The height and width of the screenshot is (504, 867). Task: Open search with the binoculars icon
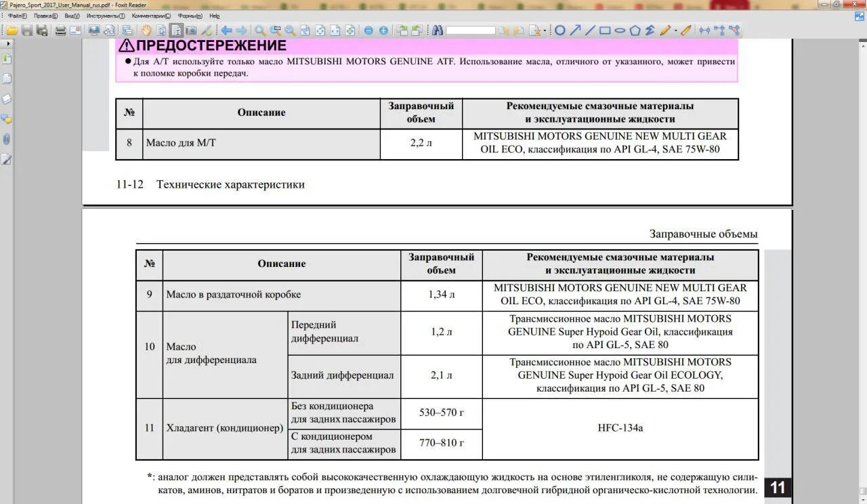coord(438,30)
